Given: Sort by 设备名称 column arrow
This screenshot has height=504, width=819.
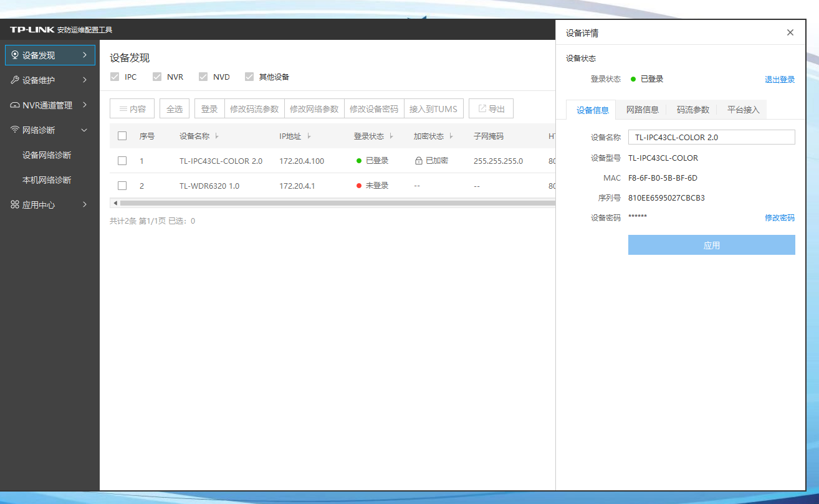Looking at the screenshot, I should [217, 136].
